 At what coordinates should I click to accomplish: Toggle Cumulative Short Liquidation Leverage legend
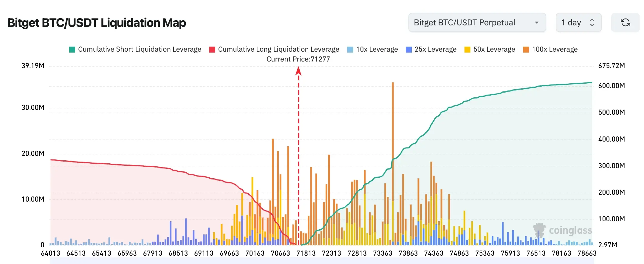coord(135,49)
